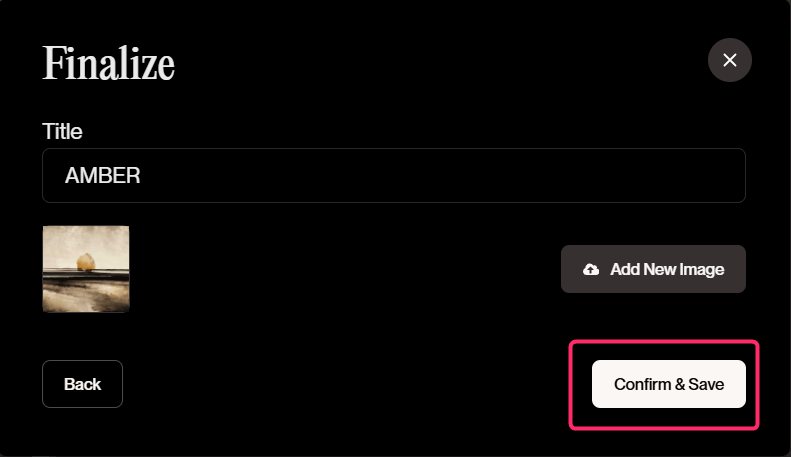Screen dimensions: 791x457
Task: Save the artwork with Confirm & Save
Action: (x=668, y=384)
